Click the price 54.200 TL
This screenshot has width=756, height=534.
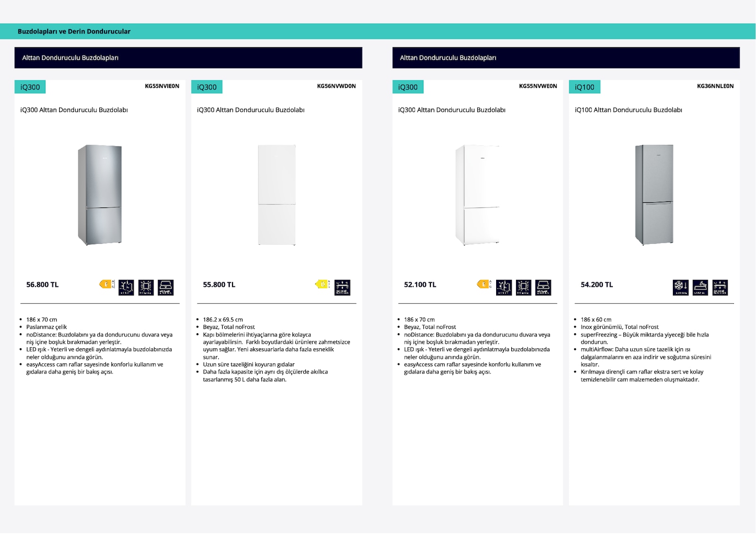coord(597,284)
